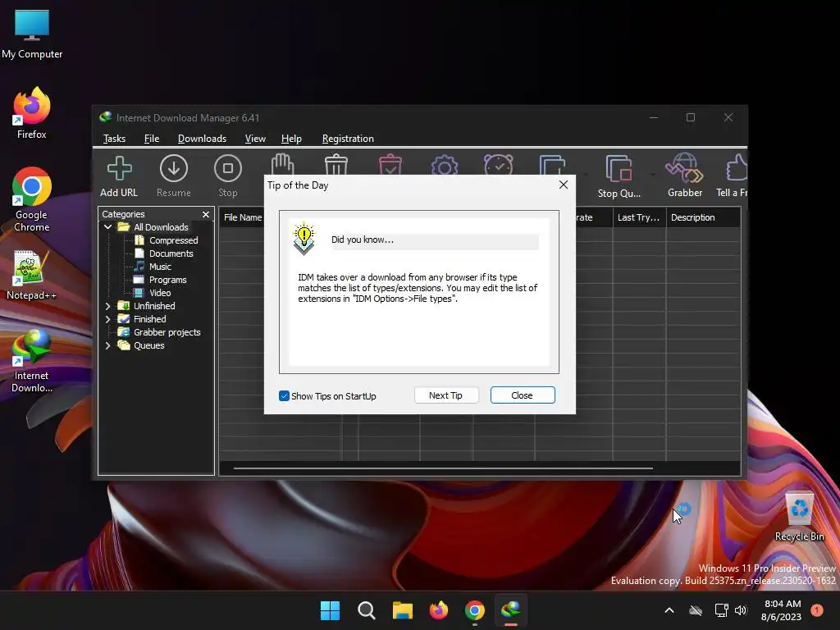Open Options via the gear toolbar icon
This screenshot has height=630, width=840.
pyautogui.click(x=444, y=164)
